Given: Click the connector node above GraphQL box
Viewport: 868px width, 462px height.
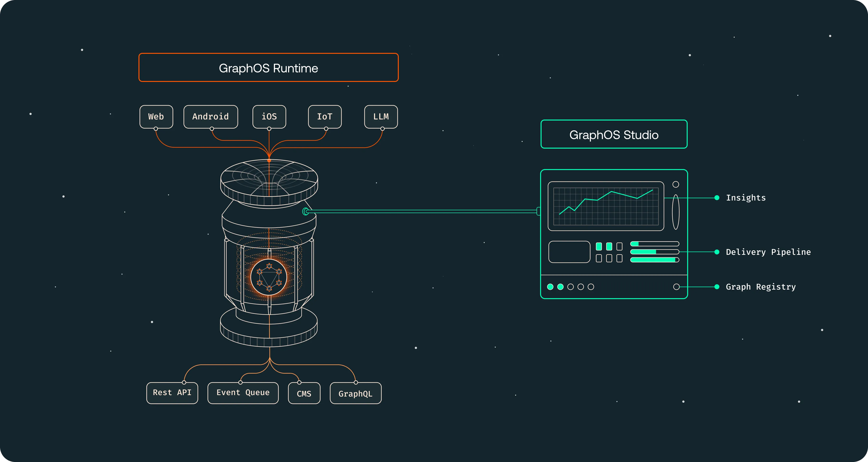Looking at the screenshot, I should click(356, 382).
